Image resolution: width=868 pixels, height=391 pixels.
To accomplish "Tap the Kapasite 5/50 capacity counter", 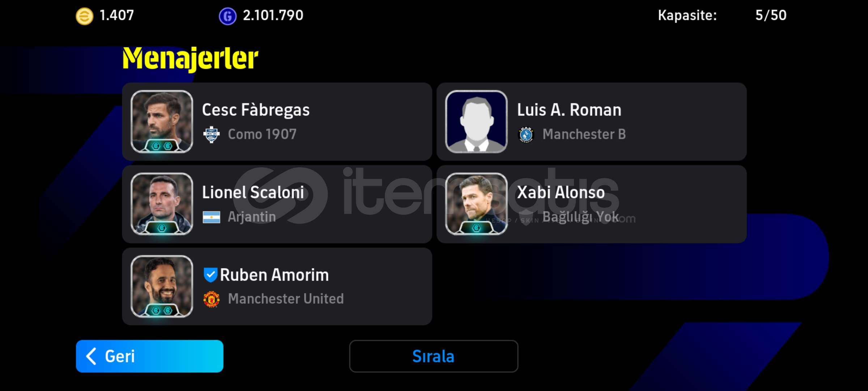I will pyautogui.click(x=722, y=15).
